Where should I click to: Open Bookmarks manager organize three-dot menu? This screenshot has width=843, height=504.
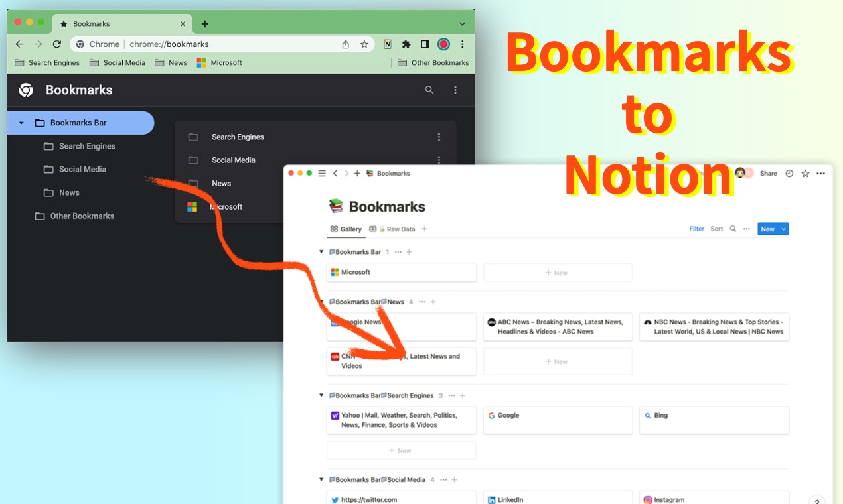(455, 90)
